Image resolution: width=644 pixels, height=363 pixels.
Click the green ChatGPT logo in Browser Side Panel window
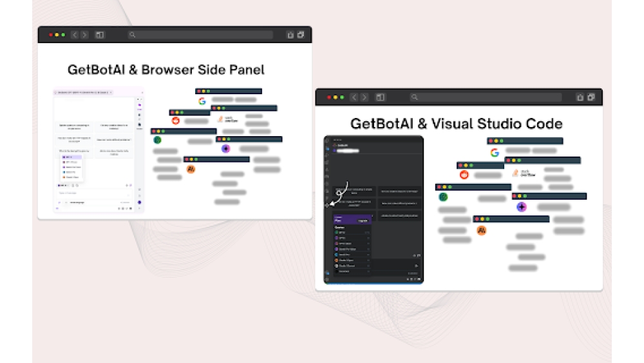tap(157, 140)
